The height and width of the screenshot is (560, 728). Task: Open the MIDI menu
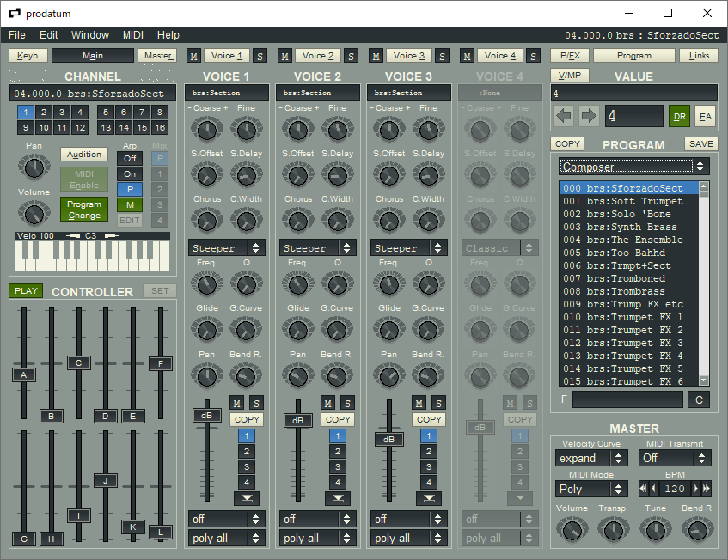click(x=133, y=35)
